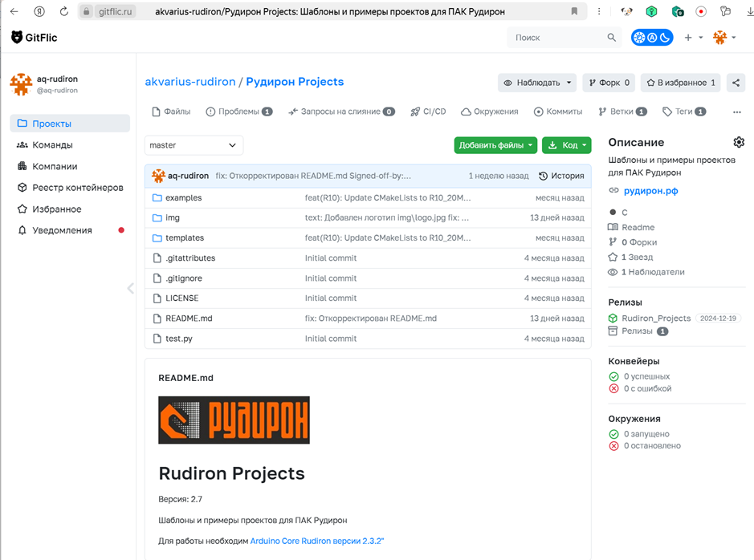Viewport: 754px width, 560px height.
Task: Toggle the theme switcher light/auto/dark
Action: (x=652, y=38)
